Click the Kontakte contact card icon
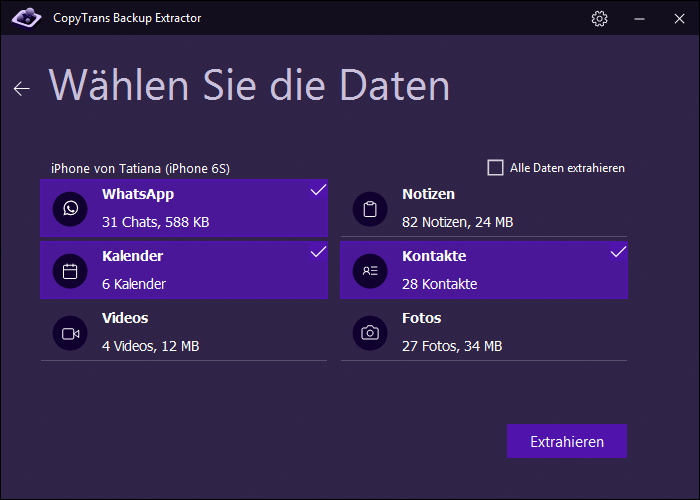 tap(370, 271)
